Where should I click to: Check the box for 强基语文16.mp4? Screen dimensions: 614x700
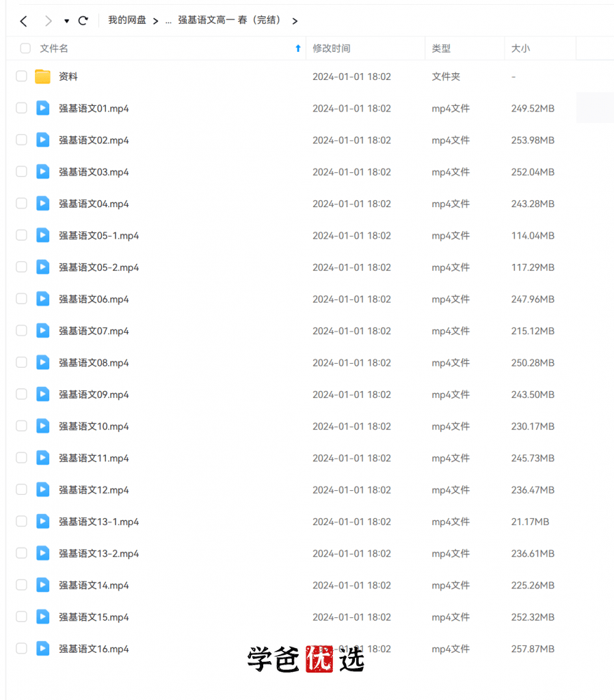[21, 648]
